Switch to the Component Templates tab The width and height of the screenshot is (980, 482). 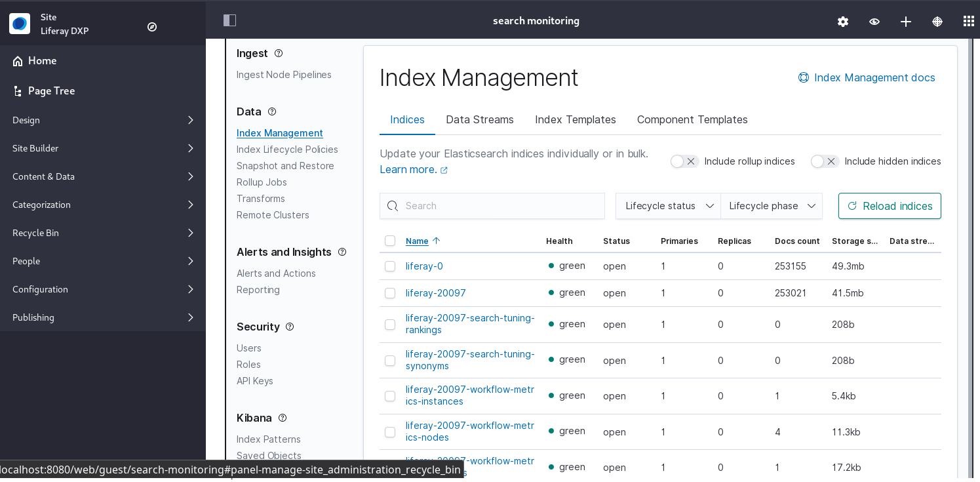[692, 120]
